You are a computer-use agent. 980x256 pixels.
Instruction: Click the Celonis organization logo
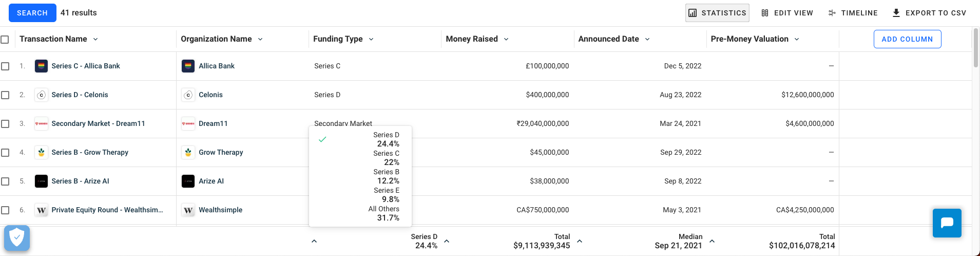pyautogui.click(x=188, y=95)
